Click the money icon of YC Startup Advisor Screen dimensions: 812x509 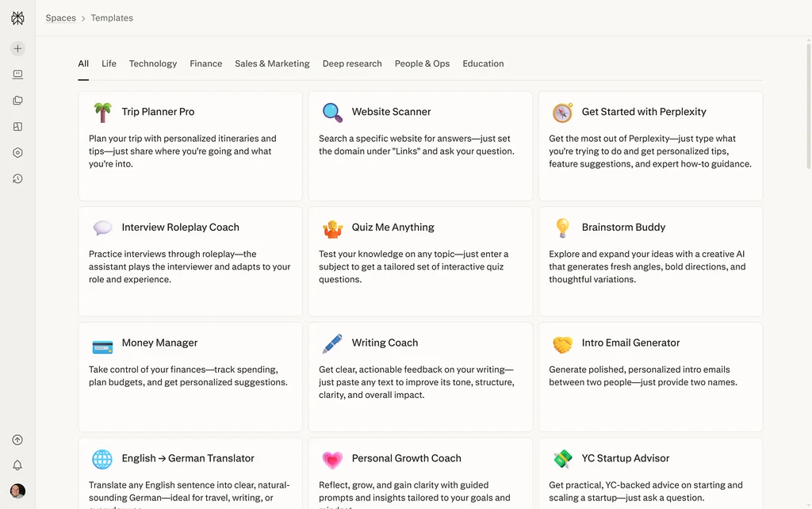click(562, 459)
